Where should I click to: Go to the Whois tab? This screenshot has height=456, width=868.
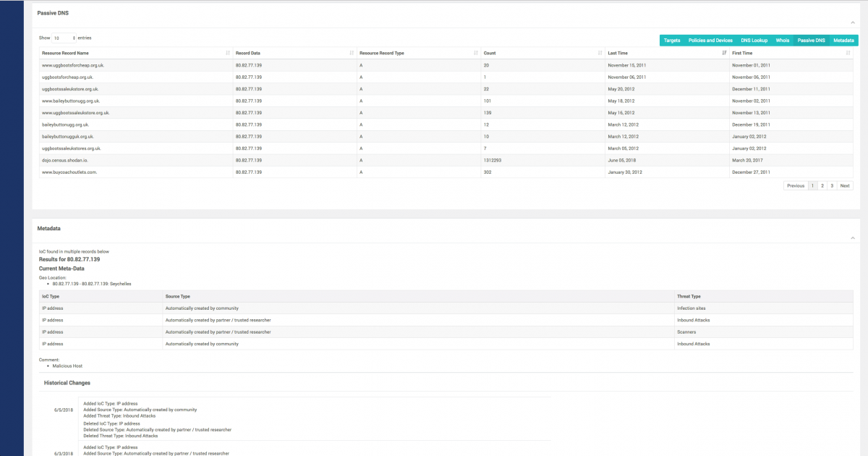coord(783,41)
